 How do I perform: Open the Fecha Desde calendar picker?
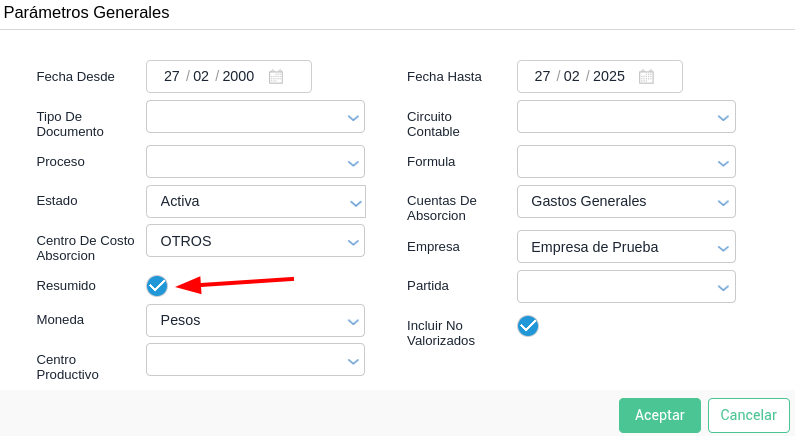pyautogui.click(x=276, y=77)
